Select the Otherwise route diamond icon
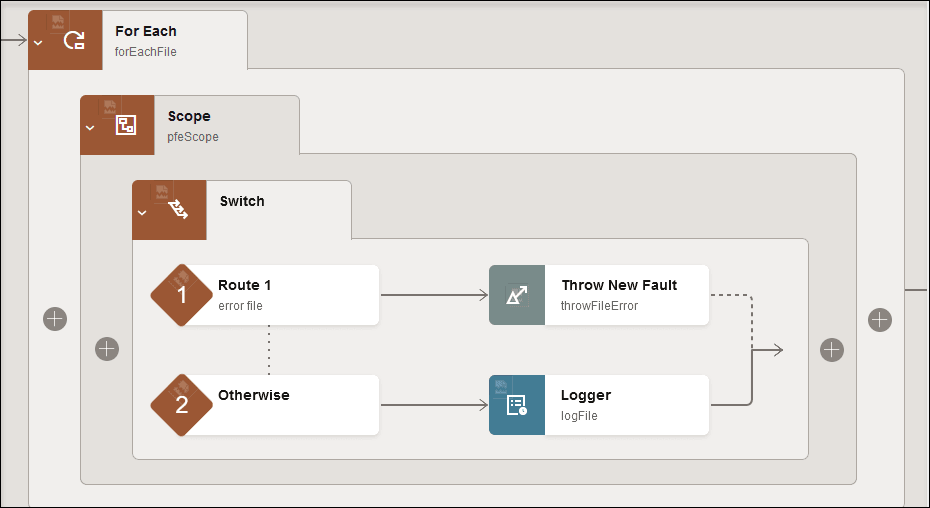Screen dimensions: 930x508 click(x=181, y=405)
